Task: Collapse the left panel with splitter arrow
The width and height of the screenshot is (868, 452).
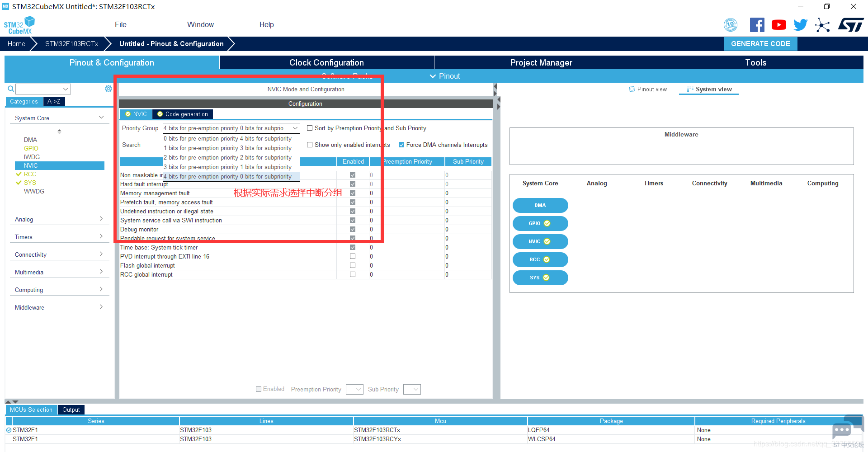Action: [x=495, y=86]
